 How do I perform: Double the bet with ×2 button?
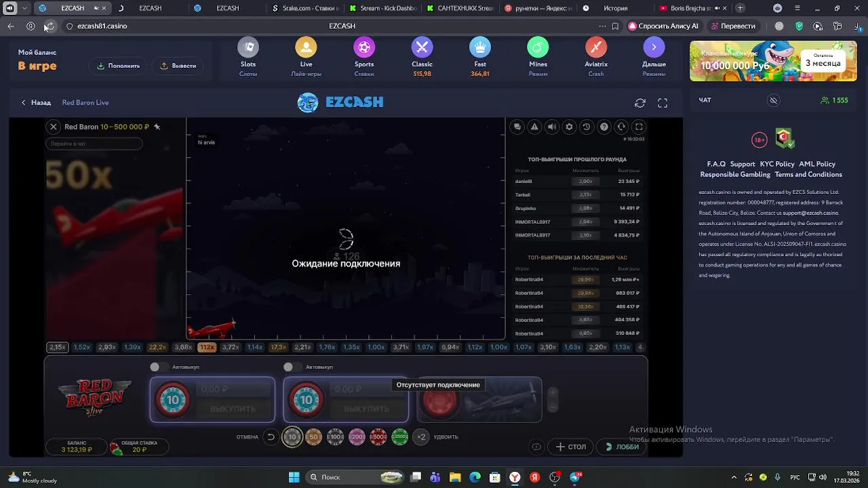pyautogui.click(x=421, y=437)
